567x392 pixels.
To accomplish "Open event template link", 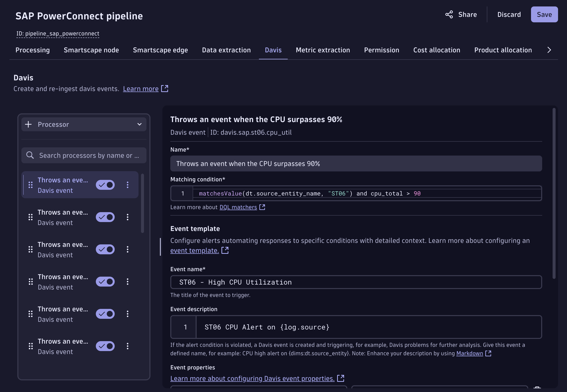I will (x=194, y=251).
